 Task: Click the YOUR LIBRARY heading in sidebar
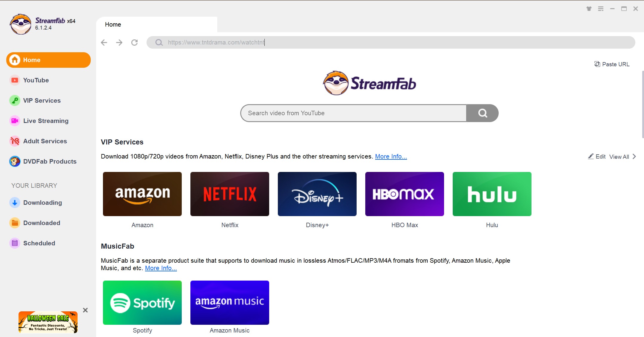coord(34,186)
